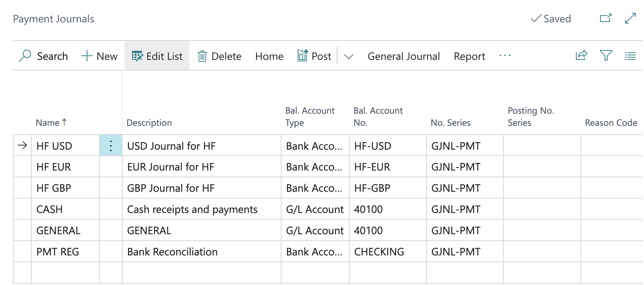Switch list layout view icon
The image size is (644, 285).
630,56
